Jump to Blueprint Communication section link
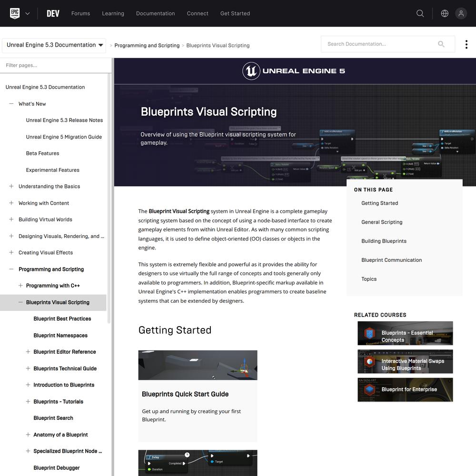The image size is (476, 476). tap(391, 260)
